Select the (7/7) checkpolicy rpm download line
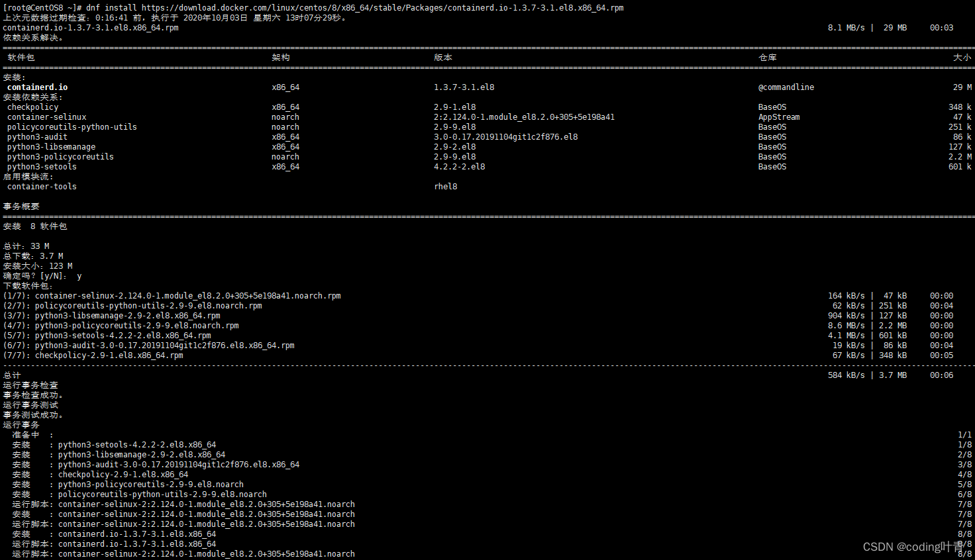Viewport: 975px width, 560px height. (x=93, y=355)
